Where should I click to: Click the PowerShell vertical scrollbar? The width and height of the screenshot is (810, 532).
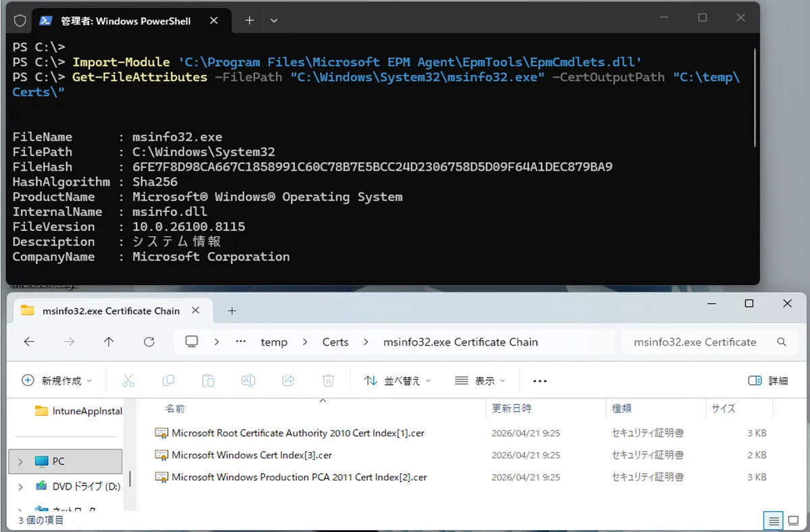[755, 95]
